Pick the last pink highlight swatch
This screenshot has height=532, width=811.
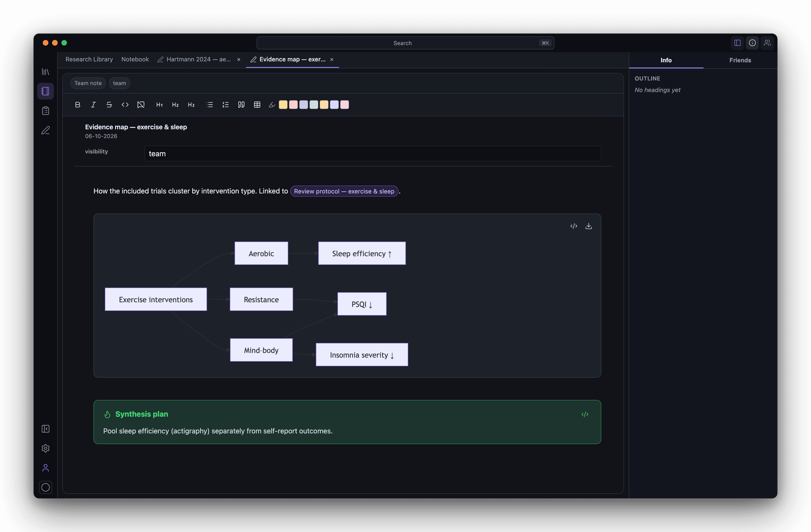point(345,105)
